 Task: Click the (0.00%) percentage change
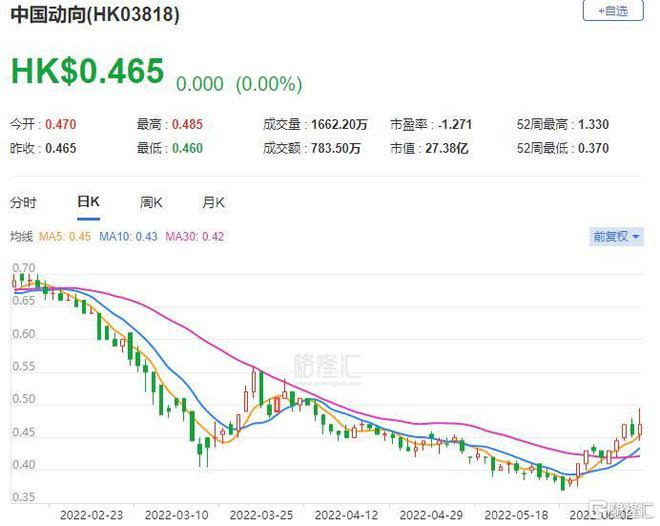(269, 84)
